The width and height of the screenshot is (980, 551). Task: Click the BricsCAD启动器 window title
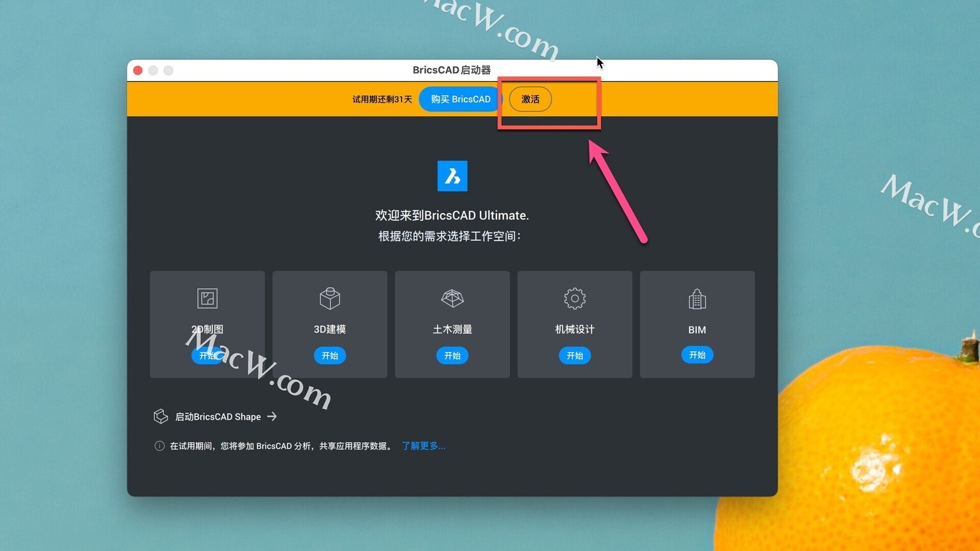pos(452,70)
